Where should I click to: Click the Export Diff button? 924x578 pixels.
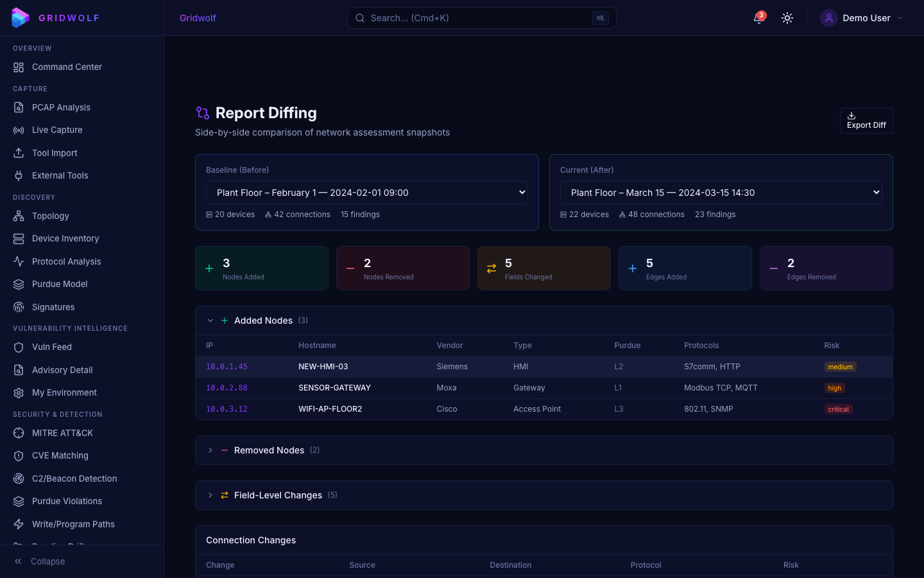point(866,121)
